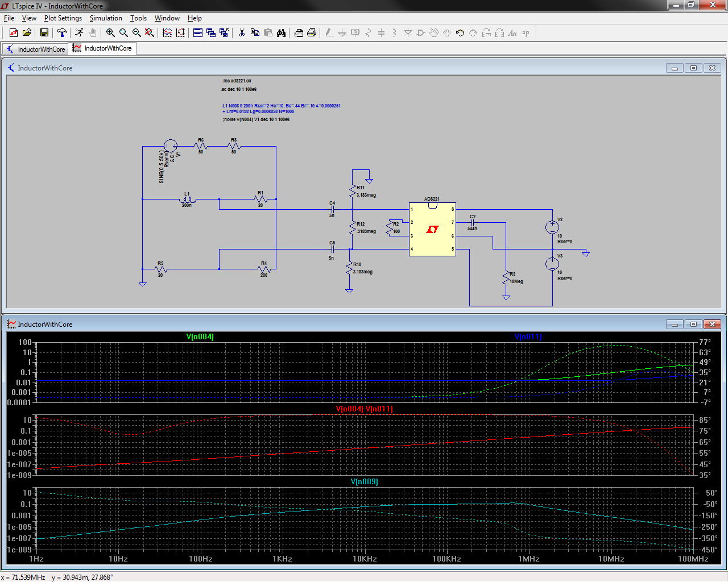Viewport: 728px width, 582px height.
Task: Click the Mirror component icon
Action: 499,33
